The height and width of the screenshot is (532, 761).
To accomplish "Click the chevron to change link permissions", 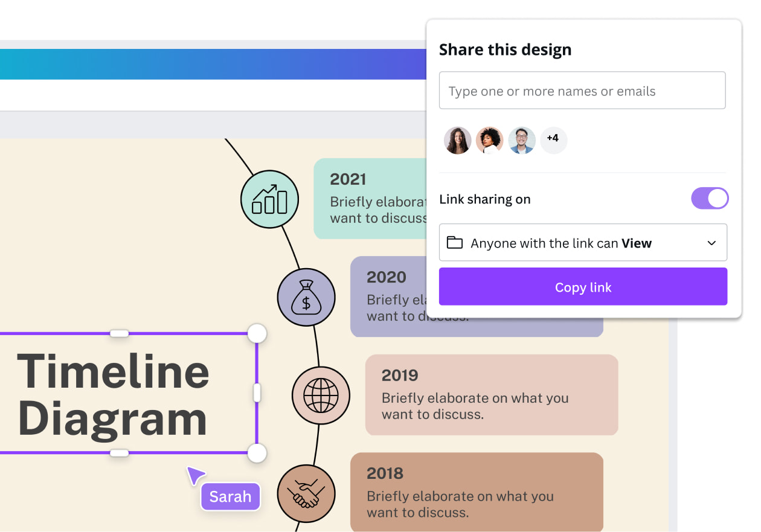I will (x=711, y=242).
